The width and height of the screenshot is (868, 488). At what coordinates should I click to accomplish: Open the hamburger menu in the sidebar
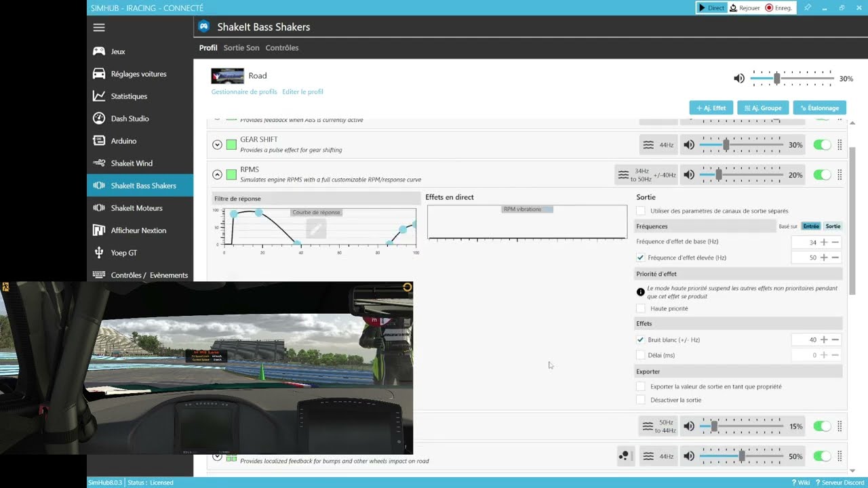[99, 27]
